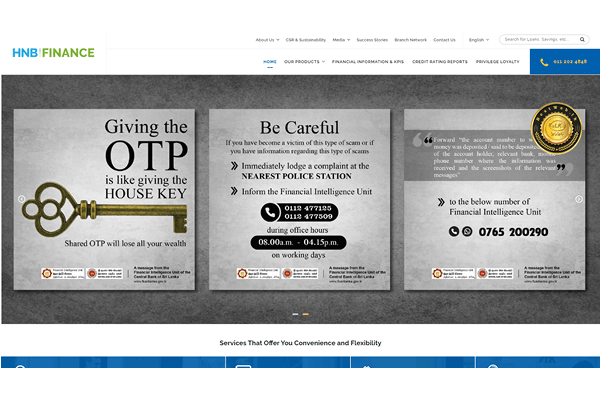
Task: Select the first carousel indicator dot
Action: tap(295, 314)
